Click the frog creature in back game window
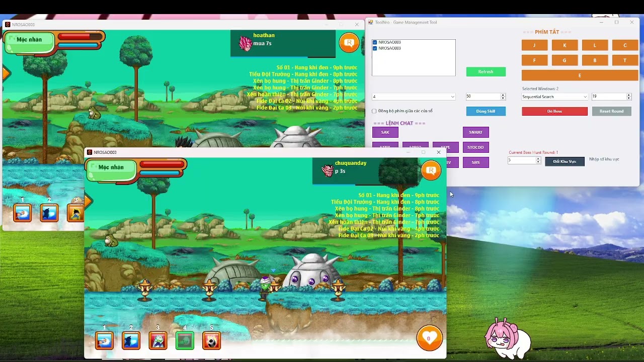Screen dimensions: 644x362 tap(94, 113)
